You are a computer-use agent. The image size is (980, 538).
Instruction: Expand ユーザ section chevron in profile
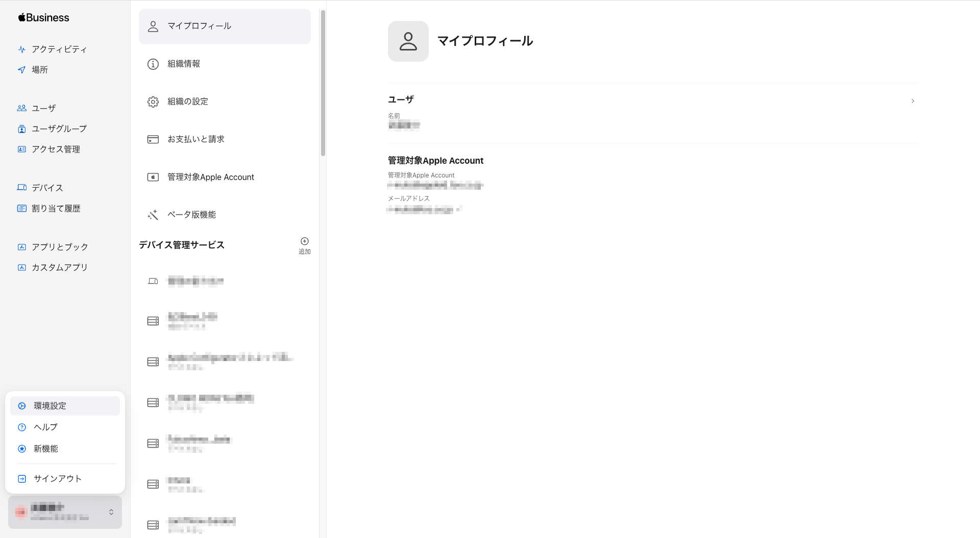point(913,101)
